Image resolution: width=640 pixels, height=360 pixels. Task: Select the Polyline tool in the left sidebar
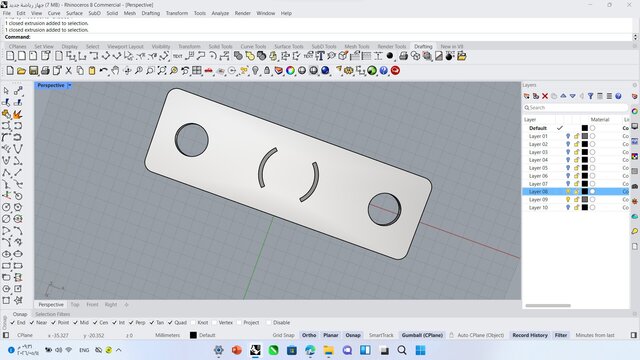click(6, 173)
